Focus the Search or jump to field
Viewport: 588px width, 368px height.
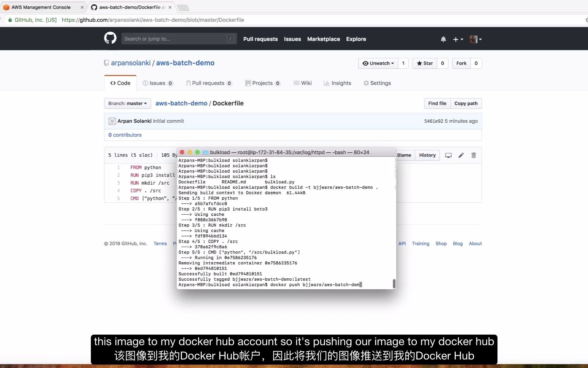(179, 39)
